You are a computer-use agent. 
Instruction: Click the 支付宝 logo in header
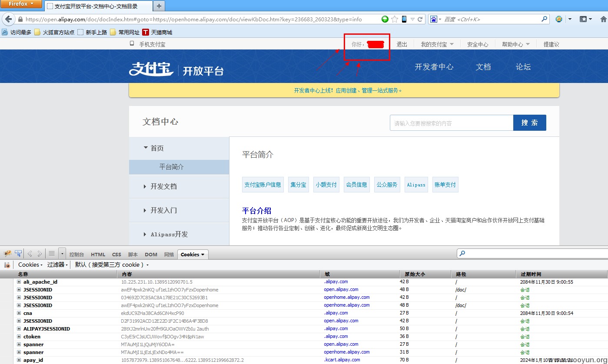tap(151, 69)
